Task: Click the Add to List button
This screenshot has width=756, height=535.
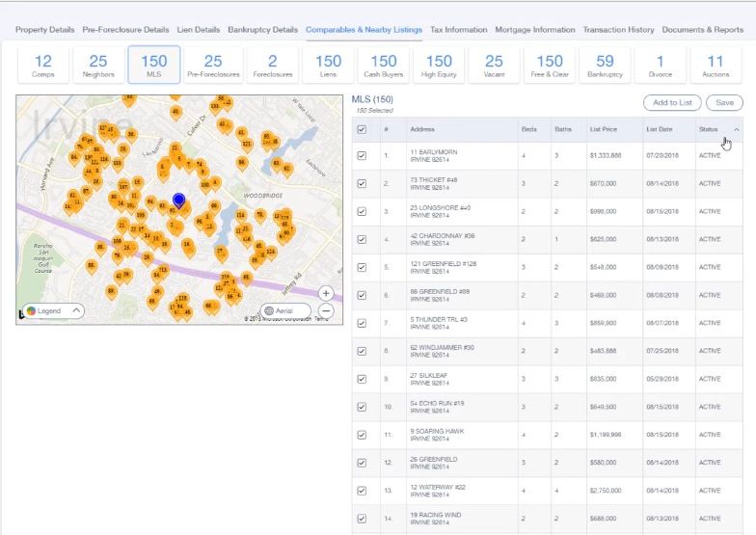Action: 672,102
